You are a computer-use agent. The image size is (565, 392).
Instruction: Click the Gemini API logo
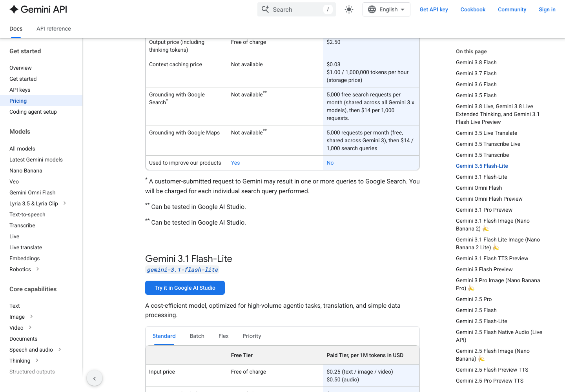38,9
